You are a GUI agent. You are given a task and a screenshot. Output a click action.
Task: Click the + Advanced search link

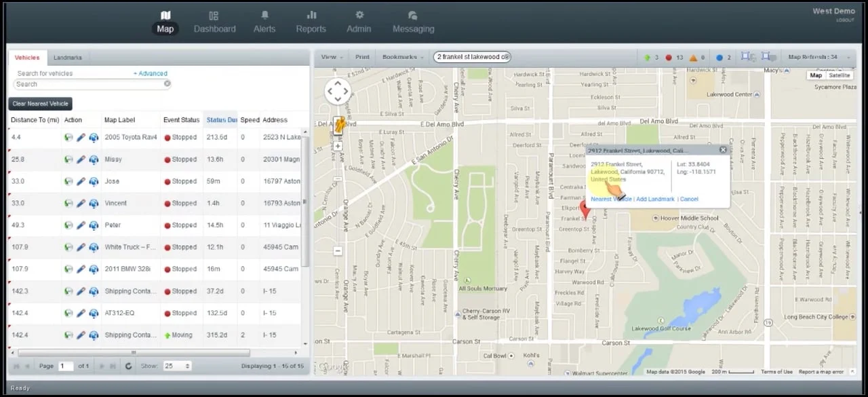[150, 73]
